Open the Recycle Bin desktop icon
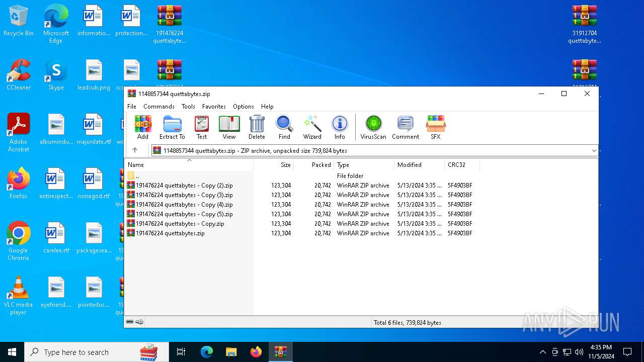The image size is (644, 362). (19, 21)
